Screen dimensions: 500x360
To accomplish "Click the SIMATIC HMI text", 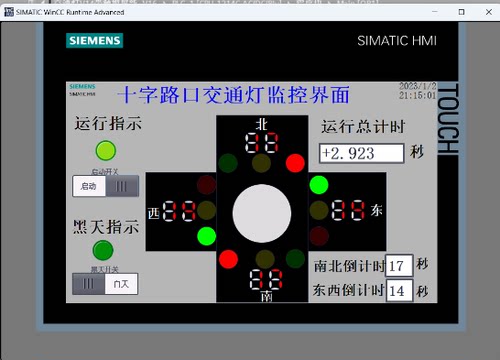I will point(397,41).
